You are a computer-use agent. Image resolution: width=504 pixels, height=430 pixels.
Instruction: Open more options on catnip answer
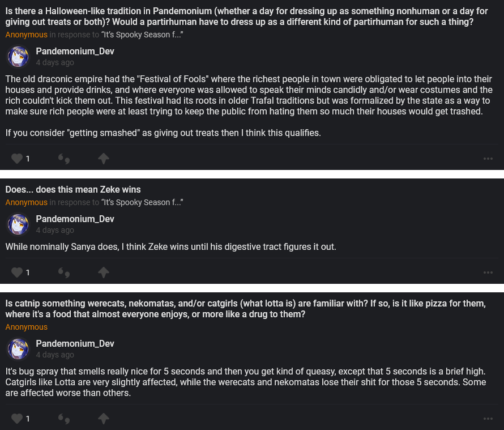point(488,419)
